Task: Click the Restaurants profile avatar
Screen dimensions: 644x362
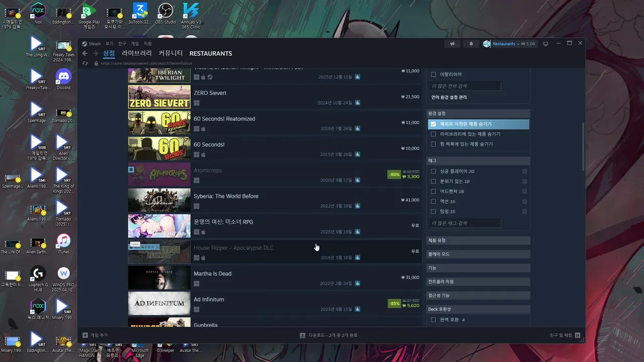Action: (487, 44)
